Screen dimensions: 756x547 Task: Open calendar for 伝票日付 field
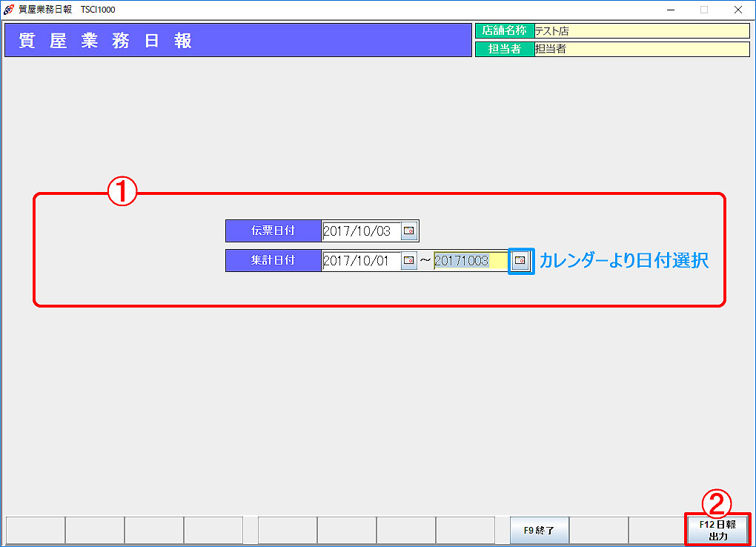[x=409, y=231]
